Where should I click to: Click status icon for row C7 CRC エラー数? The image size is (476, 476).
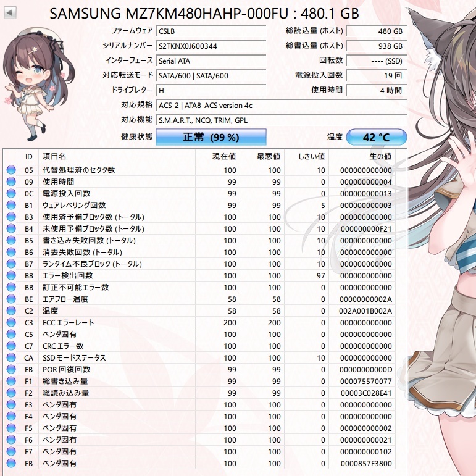11,346
